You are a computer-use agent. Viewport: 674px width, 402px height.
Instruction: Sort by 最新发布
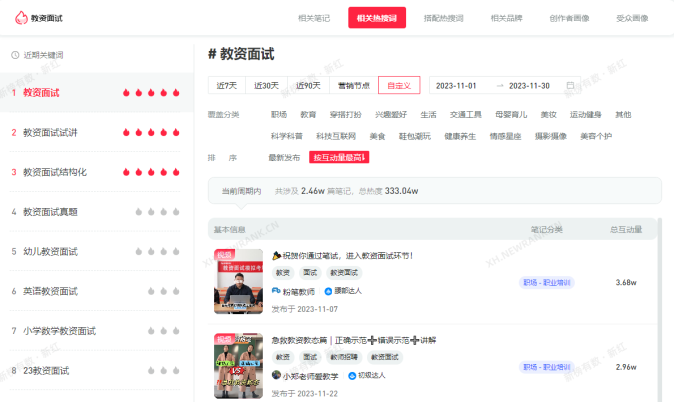pyautogui.click(x=284, y=157)
